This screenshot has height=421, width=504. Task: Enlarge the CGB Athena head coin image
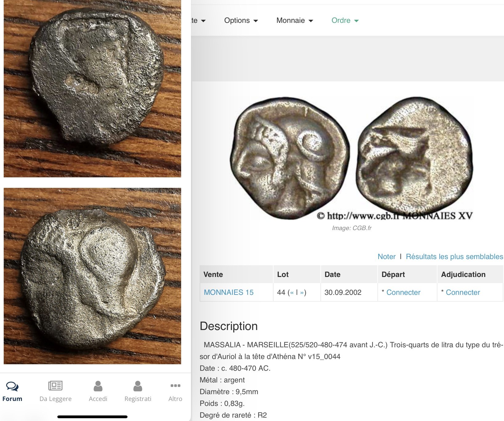[290, 158]
